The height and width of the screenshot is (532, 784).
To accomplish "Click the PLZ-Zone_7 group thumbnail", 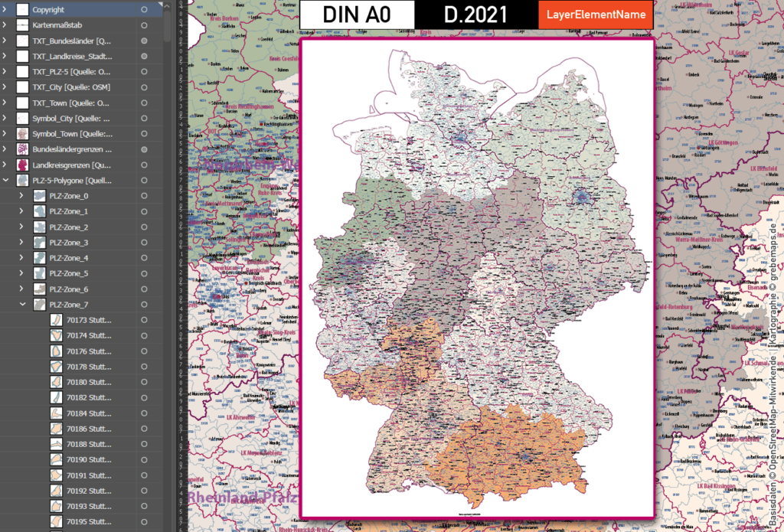I will (x=39, y=304).
